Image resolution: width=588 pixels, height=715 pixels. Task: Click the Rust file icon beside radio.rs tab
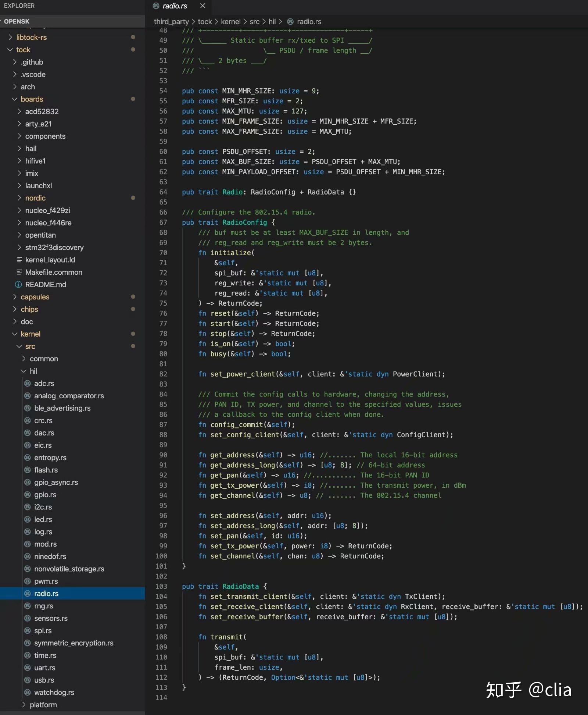coord(157,6)
